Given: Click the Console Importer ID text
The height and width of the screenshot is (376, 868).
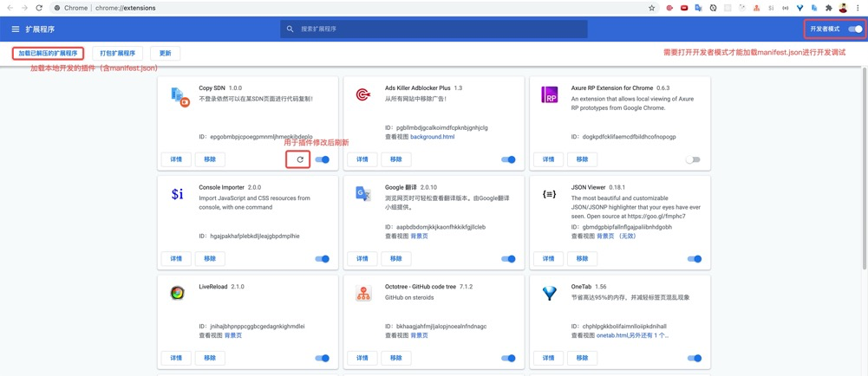Looking at the screenshot, I should point(249,236).
